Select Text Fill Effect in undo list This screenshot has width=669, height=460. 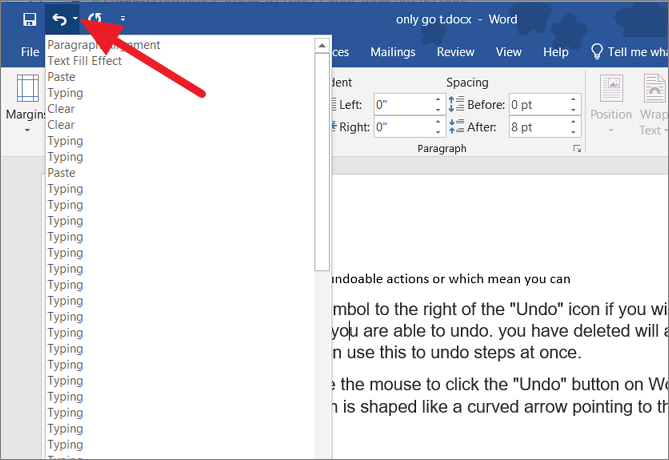click(x=180, y=61)
